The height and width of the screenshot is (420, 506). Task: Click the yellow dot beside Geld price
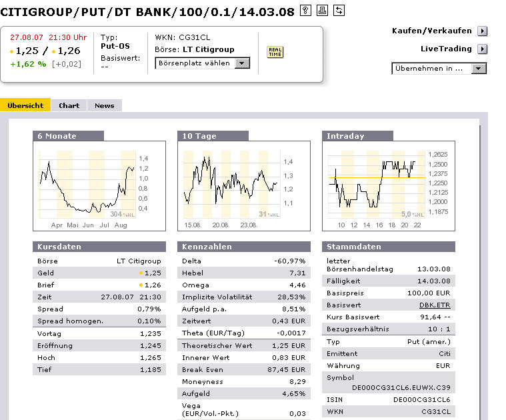pyautogui.click(x=141, y=273)
